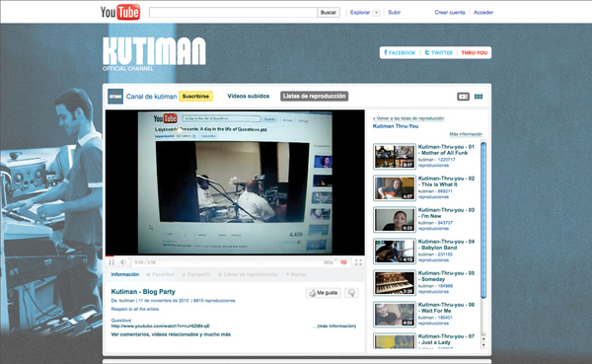Image resolution: width=592 pixels, height=364 pixels.
Task: Expand description via (más información)
Action: [x=336, y=326]
